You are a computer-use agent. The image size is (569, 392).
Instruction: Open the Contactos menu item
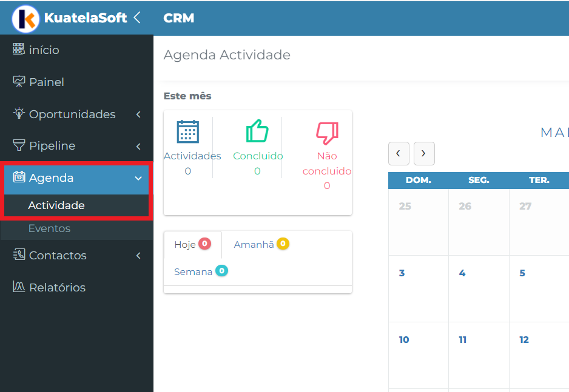[76, 256]
